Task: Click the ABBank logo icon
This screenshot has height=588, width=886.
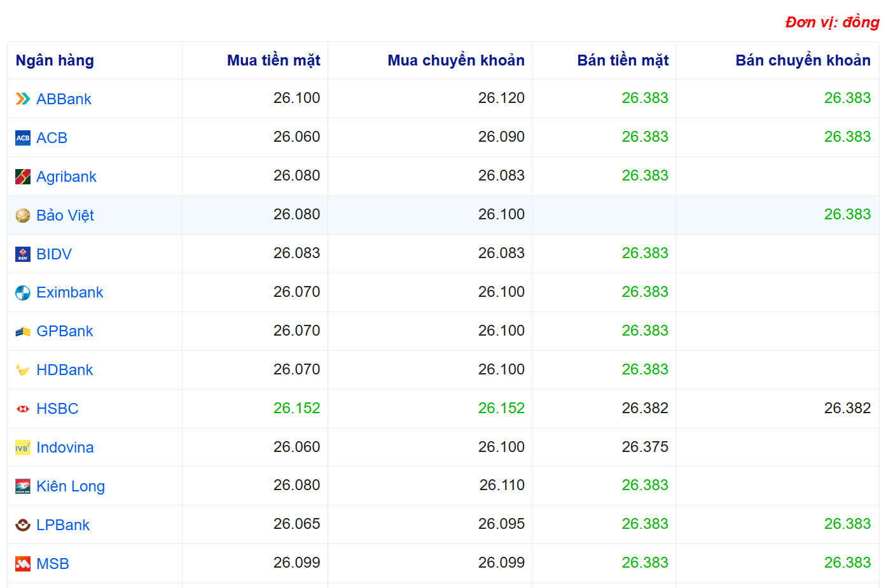Action: tap(23, 99)
